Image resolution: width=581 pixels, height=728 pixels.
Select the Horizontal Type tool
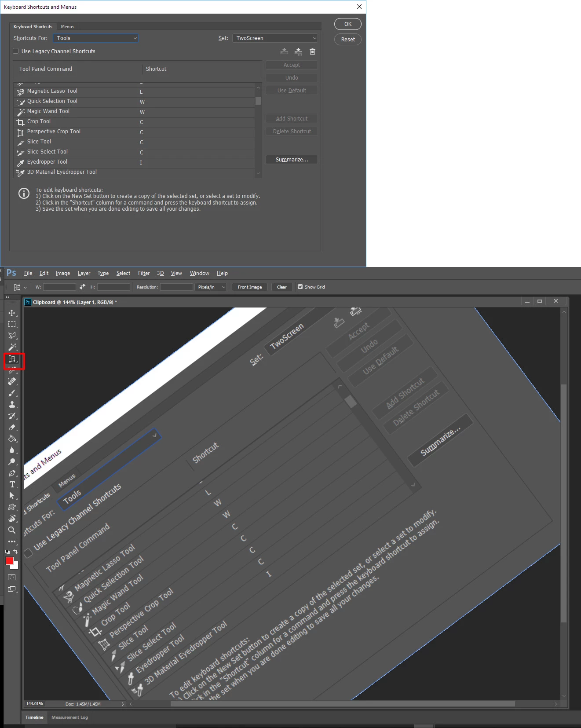point(12,485)
